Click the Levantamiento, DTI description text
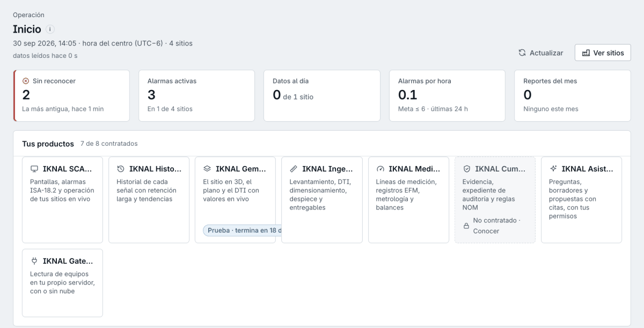 (320, 195)
